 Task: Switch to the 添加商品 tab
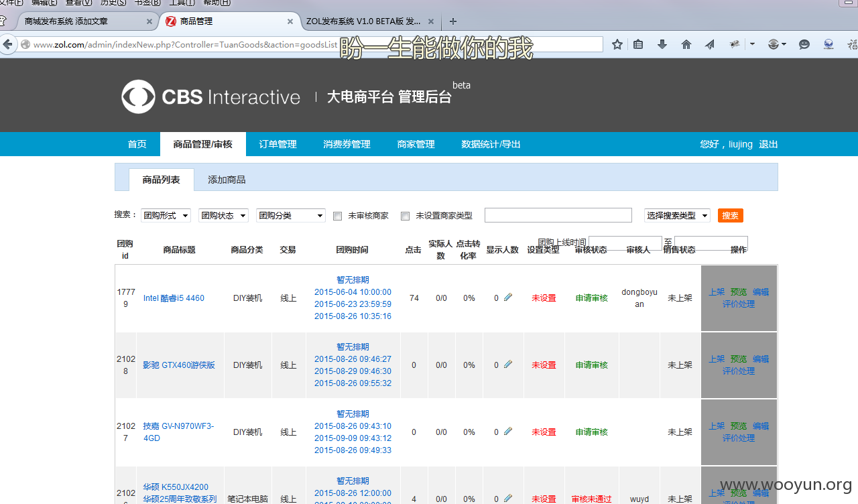[227, 180]
